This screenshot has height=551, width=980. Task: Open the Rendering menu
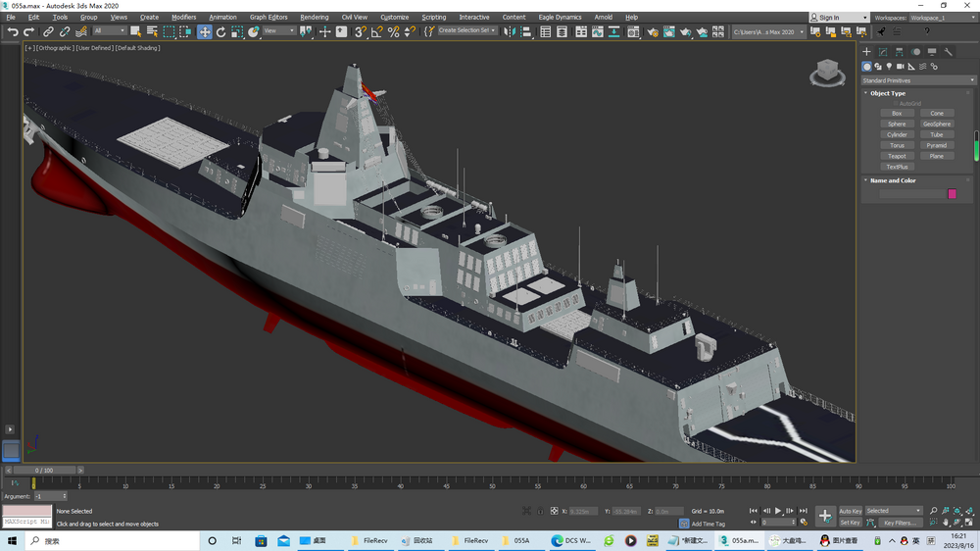[314, 17]
